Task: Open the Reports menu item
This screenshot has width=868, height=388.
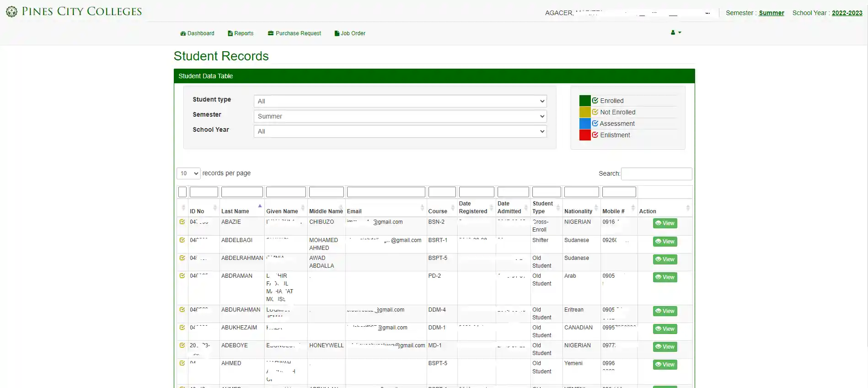Action: [x=241, y=33]
